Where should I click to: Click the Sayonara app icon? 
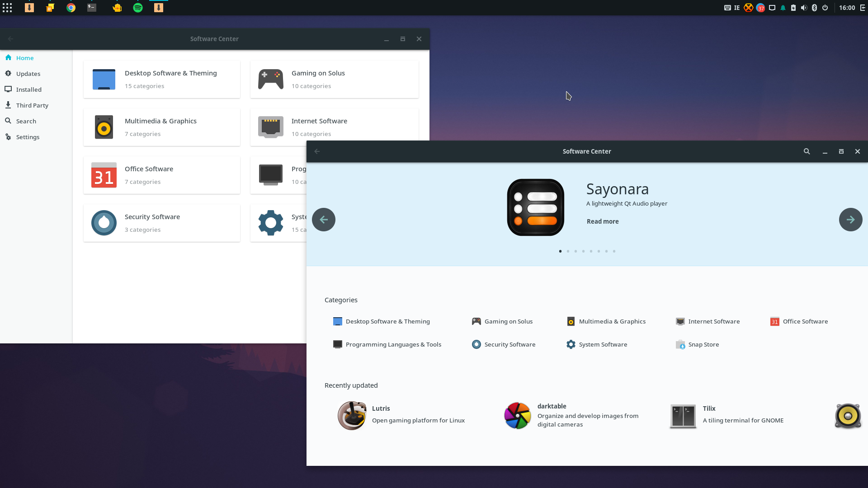(x=536, y=207)
